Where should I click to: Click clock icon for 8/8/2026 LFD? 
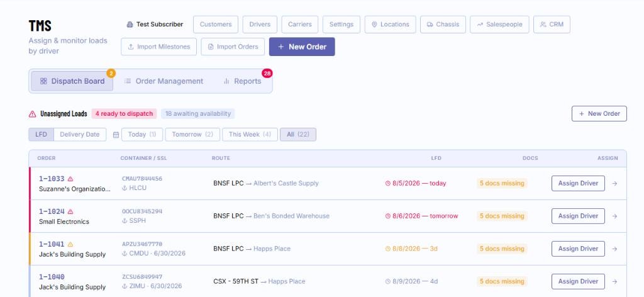pos(387,249)
